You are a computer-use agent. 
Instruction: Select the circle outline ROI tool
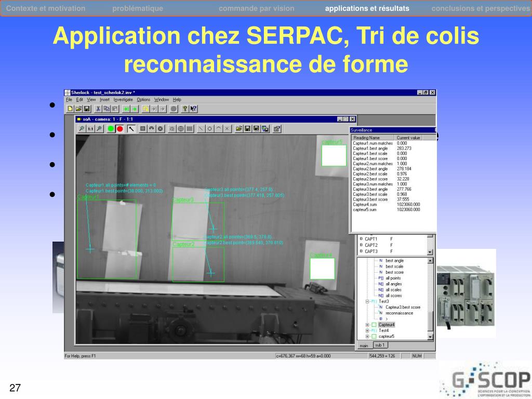[x=210, y=129]
